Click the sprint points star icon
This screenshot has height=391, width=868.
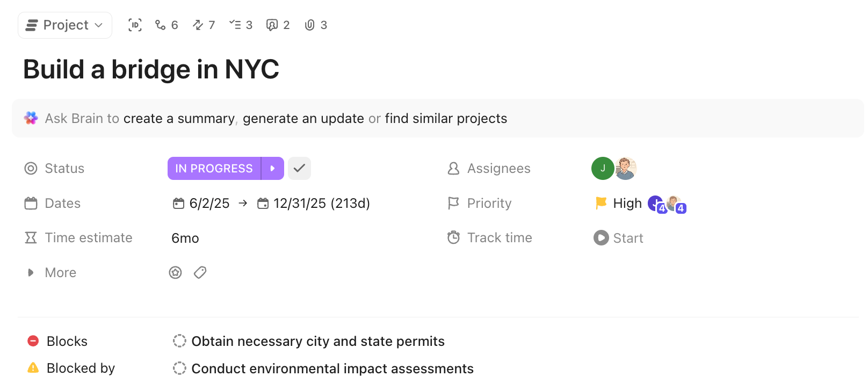tap(175, 272)
